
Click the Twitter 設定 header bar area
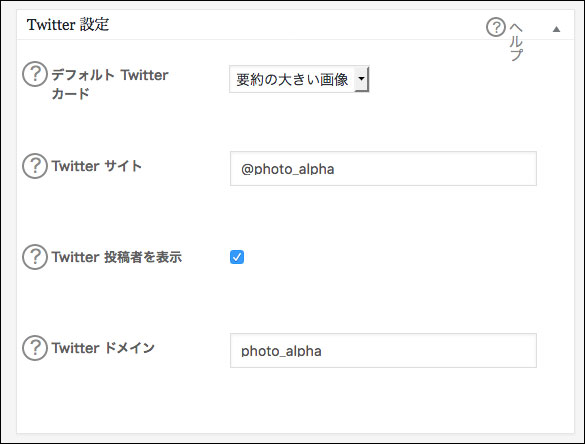coord(295,25)
